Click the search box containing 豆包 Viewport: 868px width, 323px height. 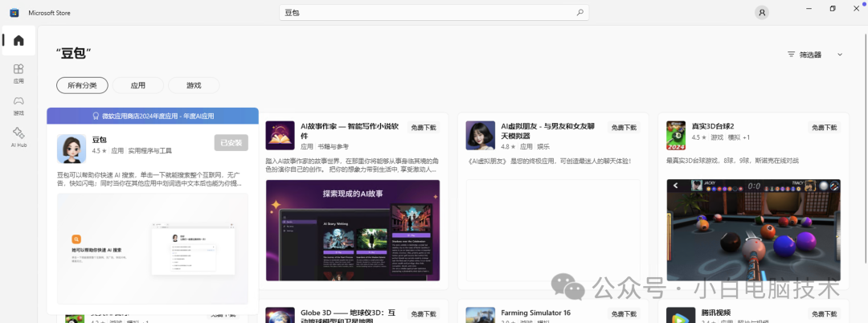coord(434,12)
